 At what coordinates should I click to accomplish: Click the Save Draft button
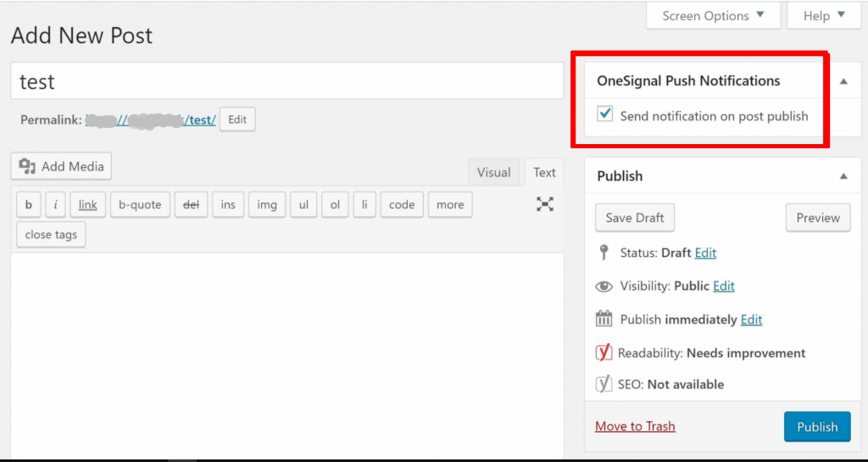[x=634, y=218]
